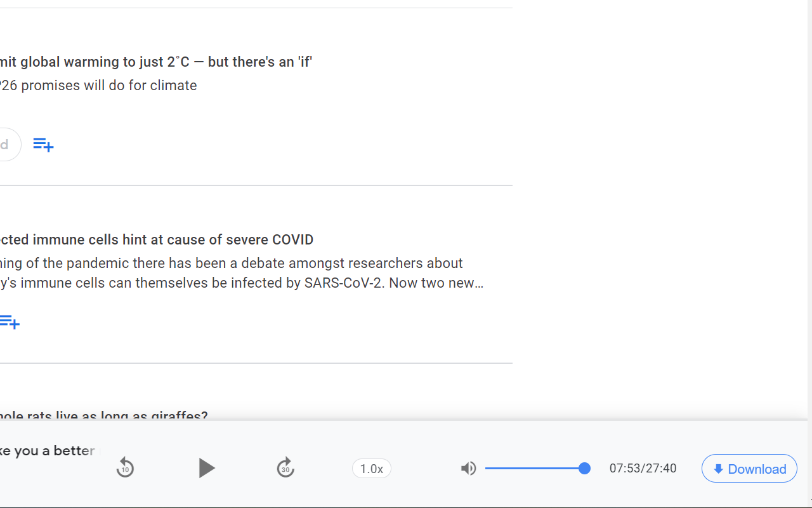The height and width of the screenshot is (508, 812).
Task: Skip forward 30 seconds
Action: (285, 468)
